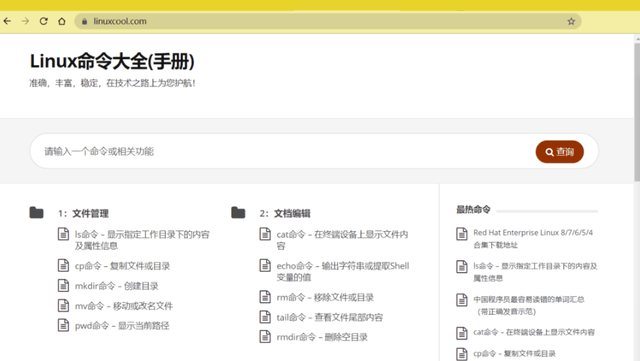This screenshot has height=361, width=640.
Task: Click the 查询 search button
Action: [560, 152]
